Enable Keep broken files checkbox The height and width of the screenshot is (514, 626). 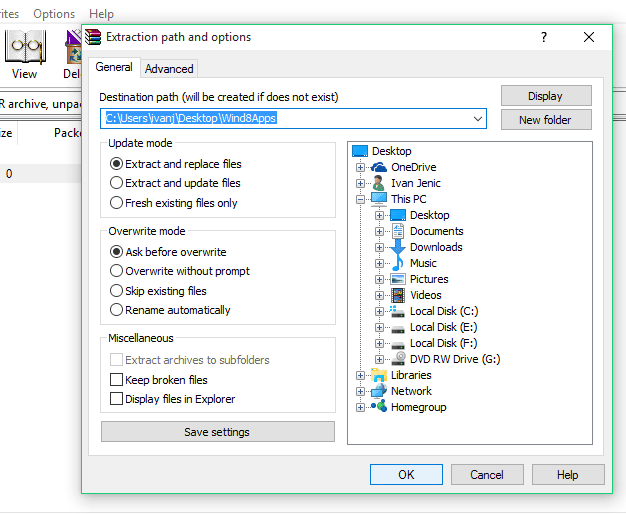(x=116, y=379)
